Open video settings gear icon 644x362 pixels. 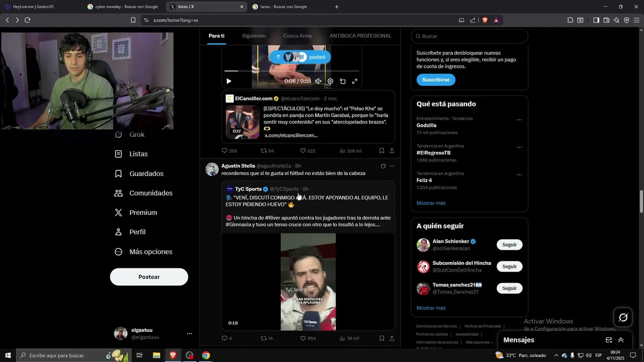[330, 81]
